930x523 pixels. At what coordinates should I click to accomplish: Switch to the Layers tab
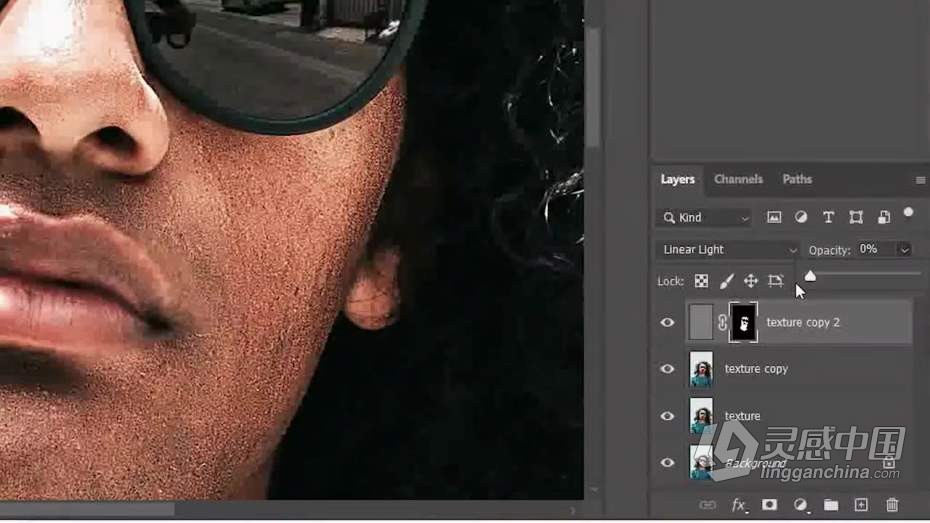tap(677, 179)
